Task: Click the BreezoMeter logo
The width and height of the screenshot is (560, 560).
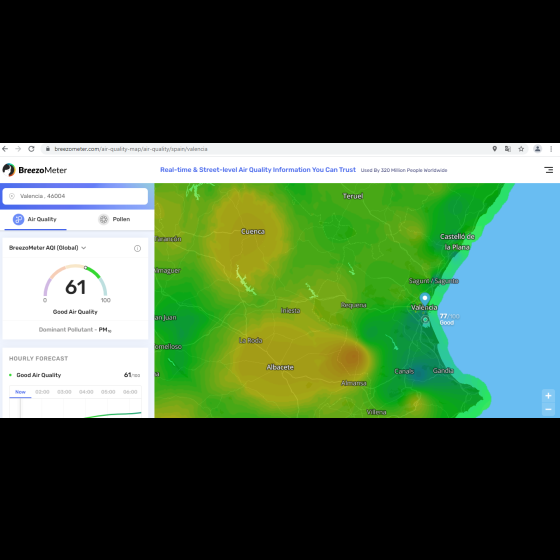Action: point(35,170)
